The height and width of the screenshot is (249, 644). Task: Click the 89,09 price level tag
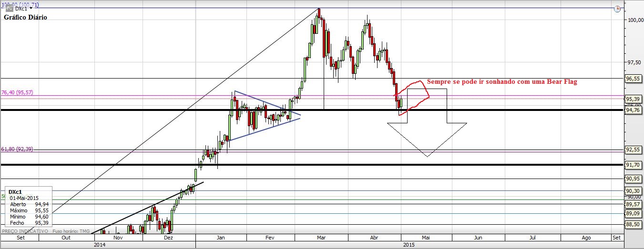point(633,213)
